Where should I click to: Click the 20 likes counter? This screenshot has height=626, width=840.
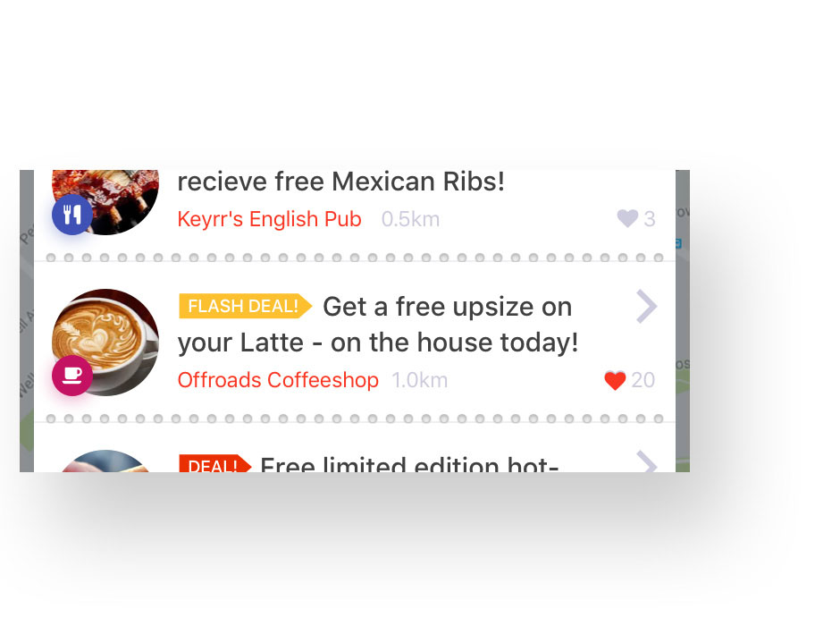(643, 380)
